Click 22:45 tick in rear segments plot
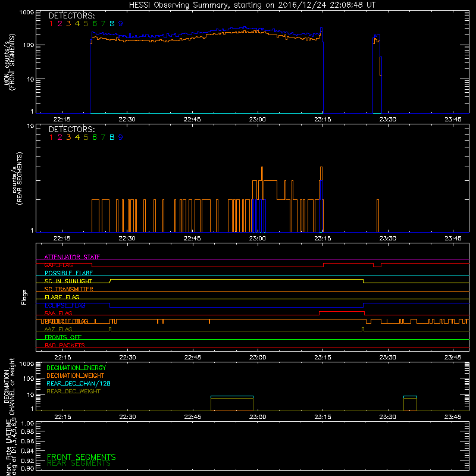476x476 pixels. click(x=192, y=239)
